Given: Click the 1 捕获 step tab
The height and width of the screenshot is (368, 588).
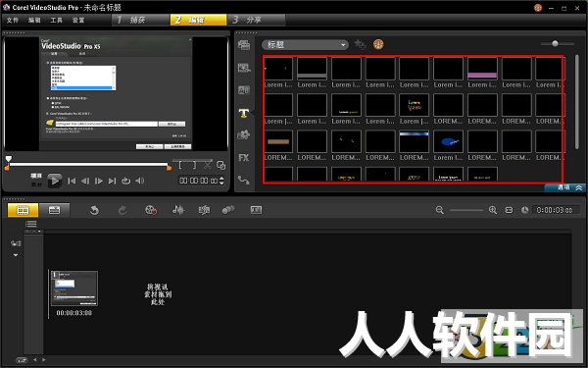Looking at the screenshot, I should (140, 20).
